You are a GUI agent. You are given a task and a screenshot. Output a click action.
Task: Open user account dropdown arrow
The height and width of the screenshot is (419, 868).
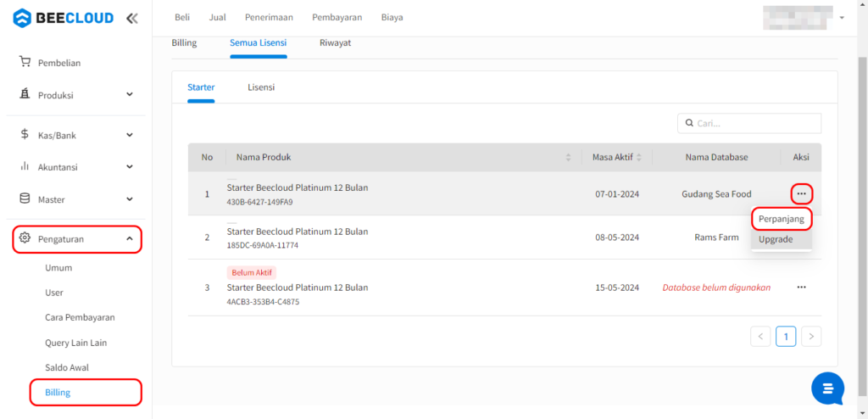[842, 18]
